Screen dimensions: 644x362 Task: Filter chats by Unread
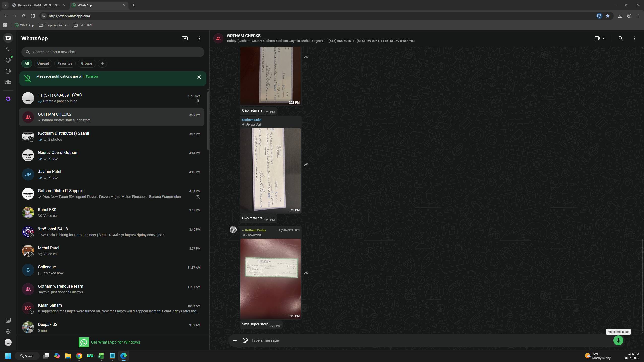coord(43,63)
